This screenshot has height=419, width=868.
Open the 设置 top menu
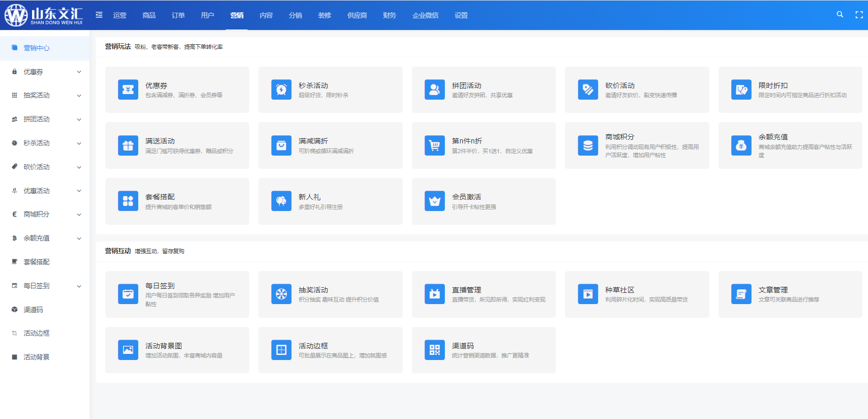(461, 15)
